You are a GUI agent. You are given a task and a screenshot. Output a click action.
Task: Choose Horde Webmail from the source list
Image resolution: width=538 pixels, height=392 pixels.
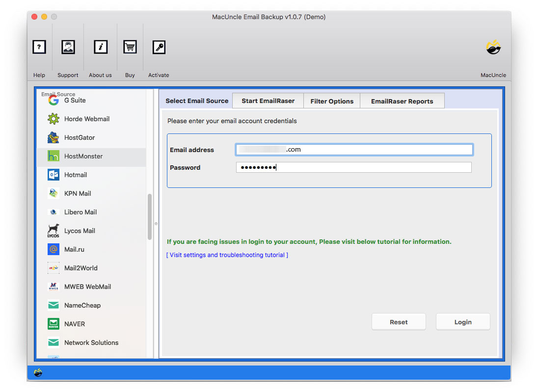click(86, 119)
